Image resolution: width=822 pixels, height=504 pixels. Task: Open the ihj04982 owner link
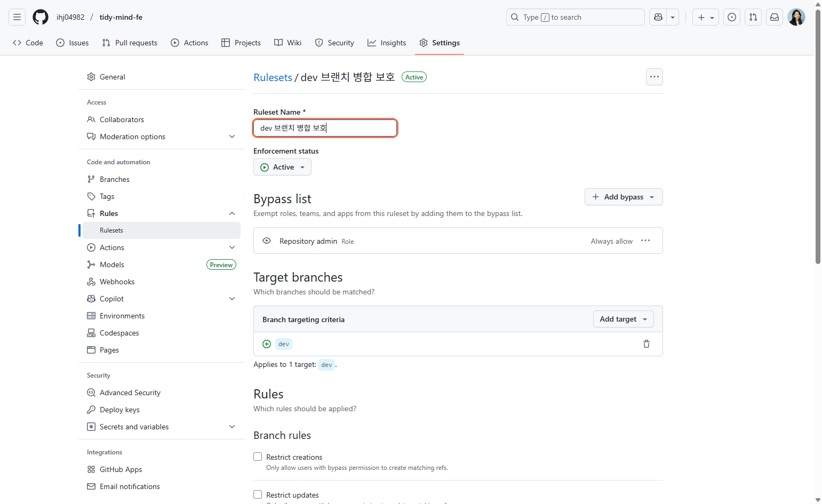pyautogui.click(x=70, y=17)
